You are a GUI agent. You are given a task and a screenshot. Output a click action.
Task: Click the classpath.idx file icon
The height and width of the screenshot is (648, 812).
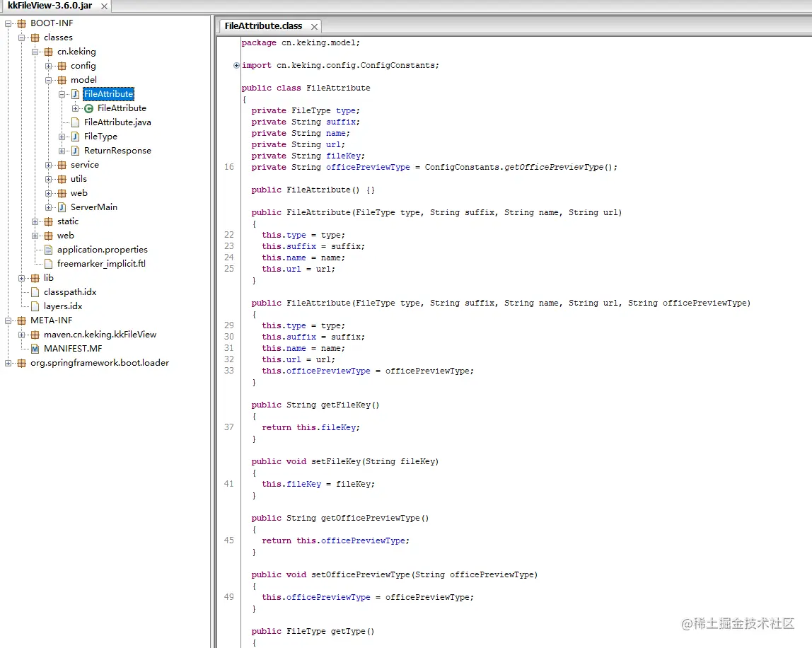click(x=35, y=292)
